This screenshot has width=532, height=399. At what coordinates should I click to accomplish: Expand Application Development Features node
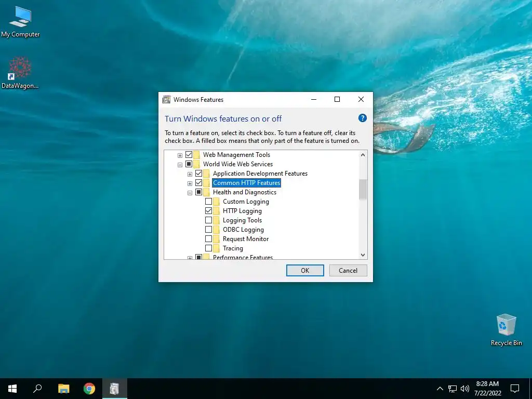(x=190, y=174)
